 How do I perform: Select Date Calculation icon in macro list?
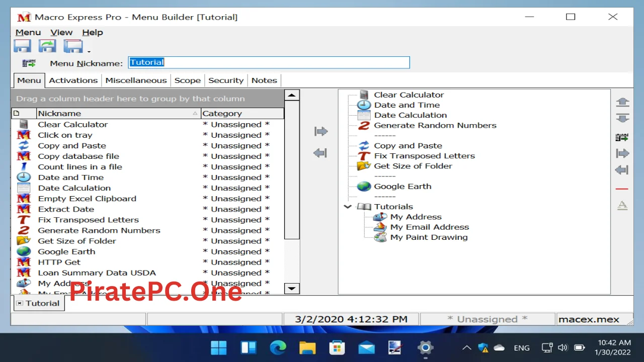click(x=24, y=188)
